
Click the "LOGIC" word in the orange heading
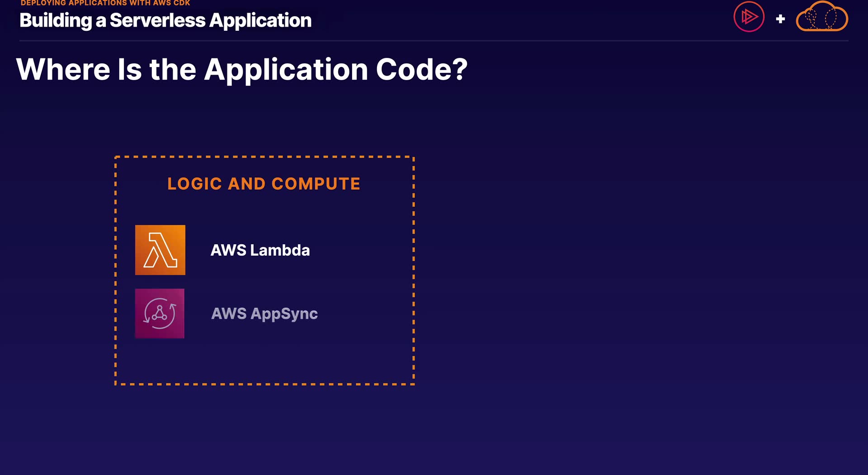tap(194, 184)
